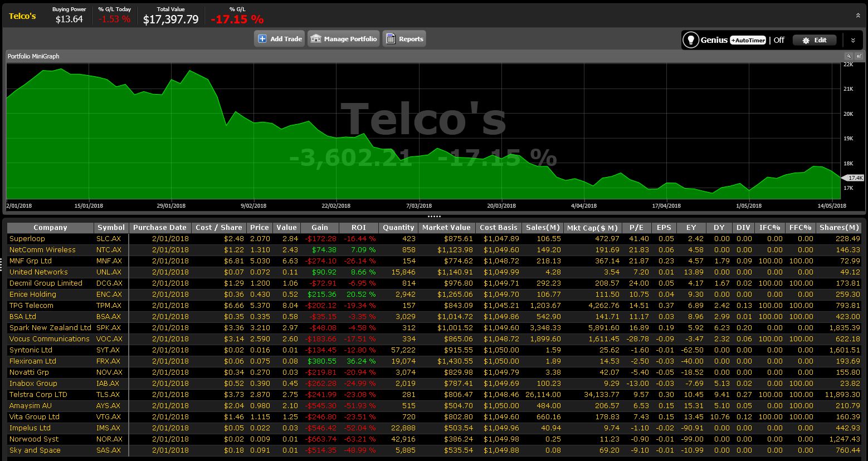Select the NetComm Wireless row
The width and height of the screenshot is (868, 461).
coord(435,249)
